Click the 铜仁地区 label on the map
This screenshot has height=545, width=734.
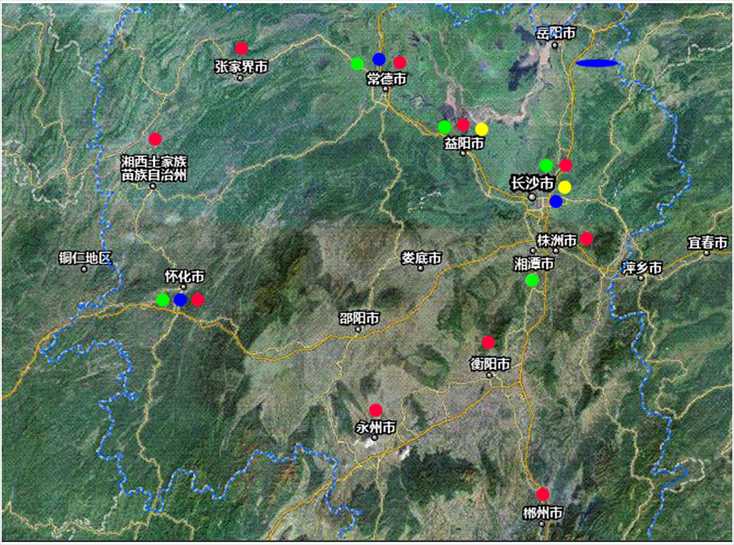85,258
